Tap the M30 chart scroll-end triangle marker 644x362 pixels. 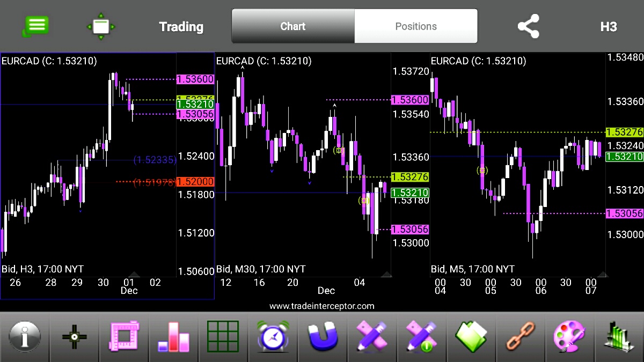386,274
